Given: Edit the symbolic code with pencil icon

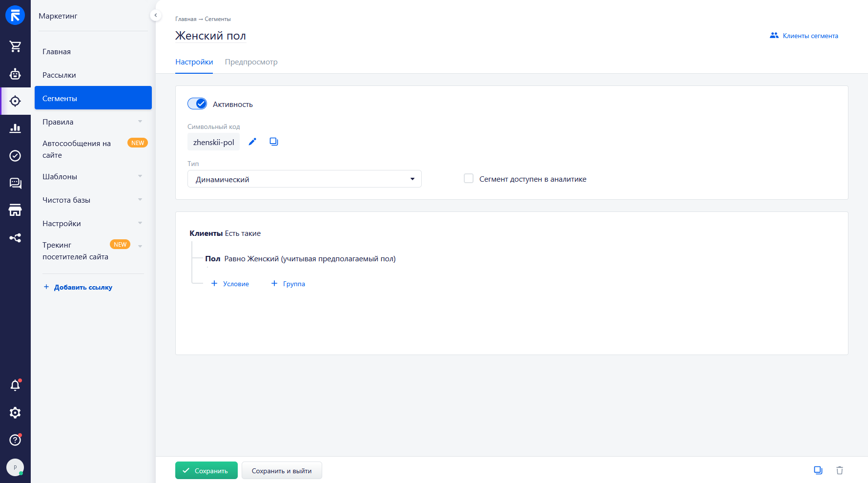Looking at the screenshot, I should pos(252,142).
